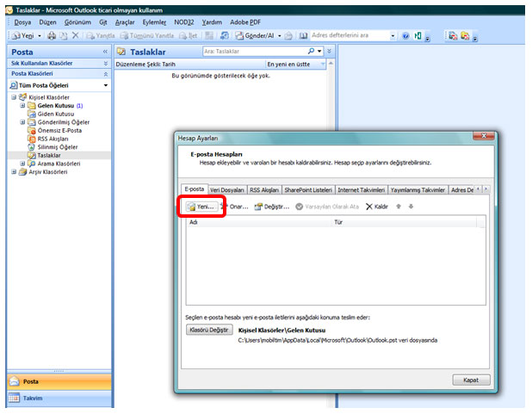Image resolution: width=532 pixels, height=414 pixels.
Task: Expand the Sık Kullanılan Klasörler section
Action: click(x=106, y=64)
